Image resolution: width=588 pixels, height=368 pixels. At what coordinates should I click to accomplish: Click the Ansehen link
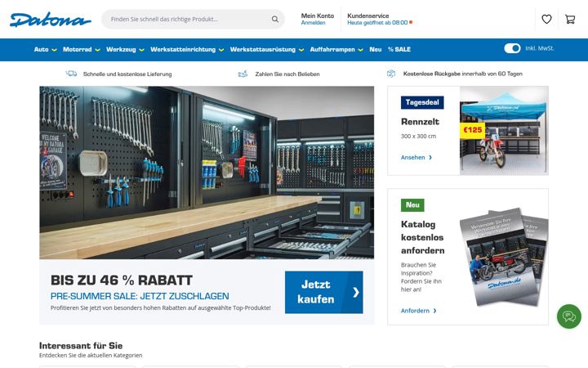413,157
